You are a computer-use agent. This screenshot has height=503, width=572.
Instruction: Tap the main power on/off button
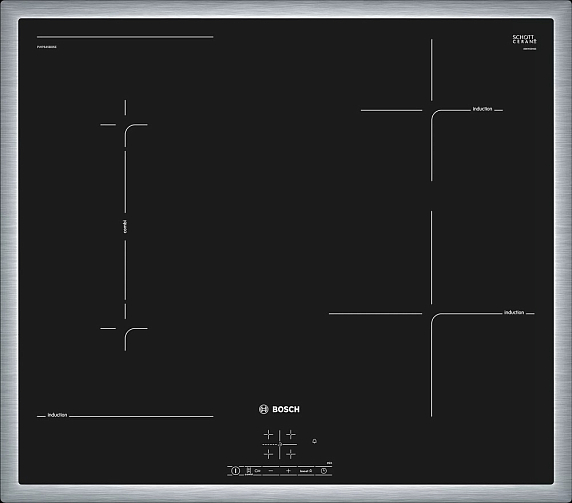(x=235, y=471)
